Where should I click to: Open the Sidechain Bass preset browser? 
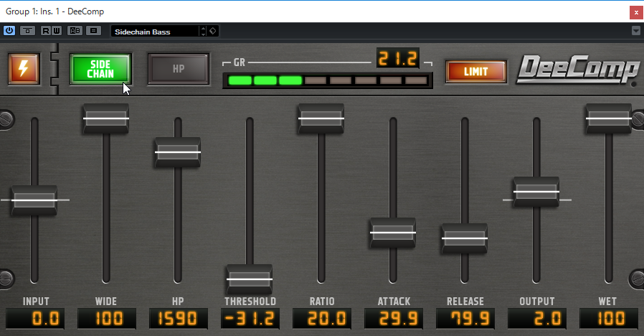tap(155, 32)
